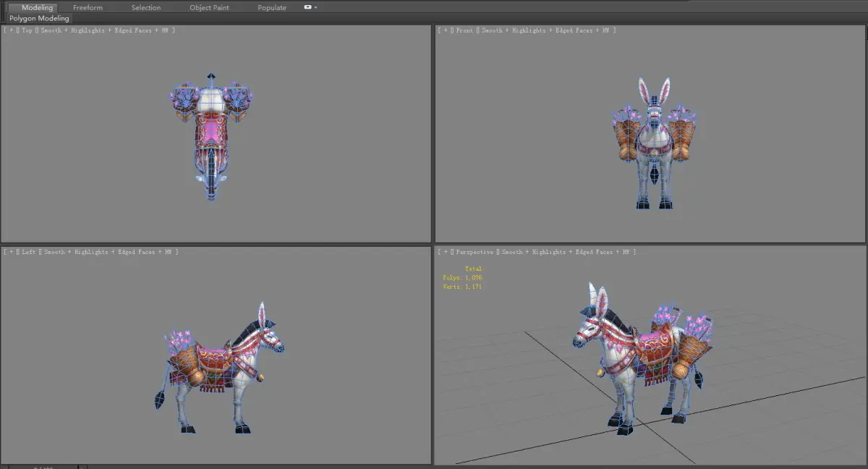Expand the Polygon Modeling panel

tap(39, 18)
